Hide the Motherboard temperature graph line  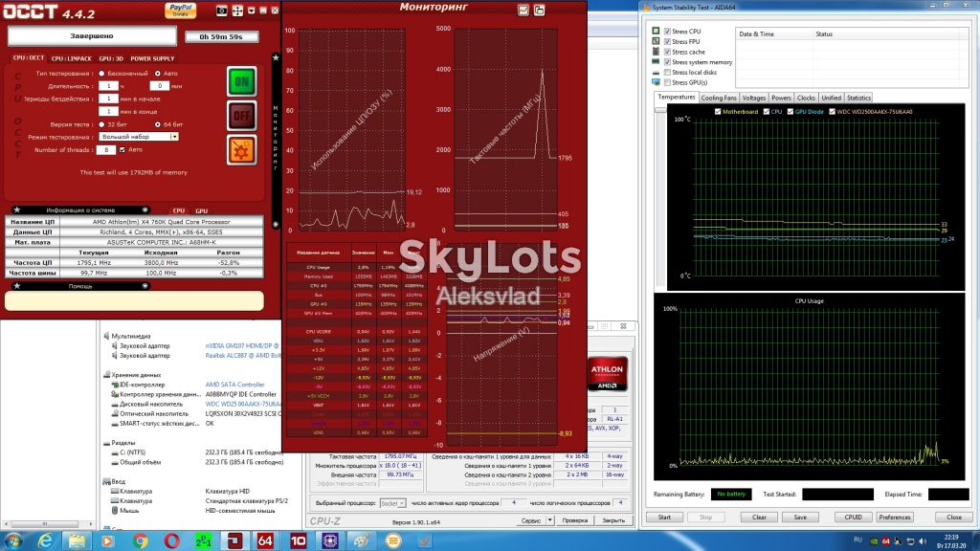click(x=718, y=112)
